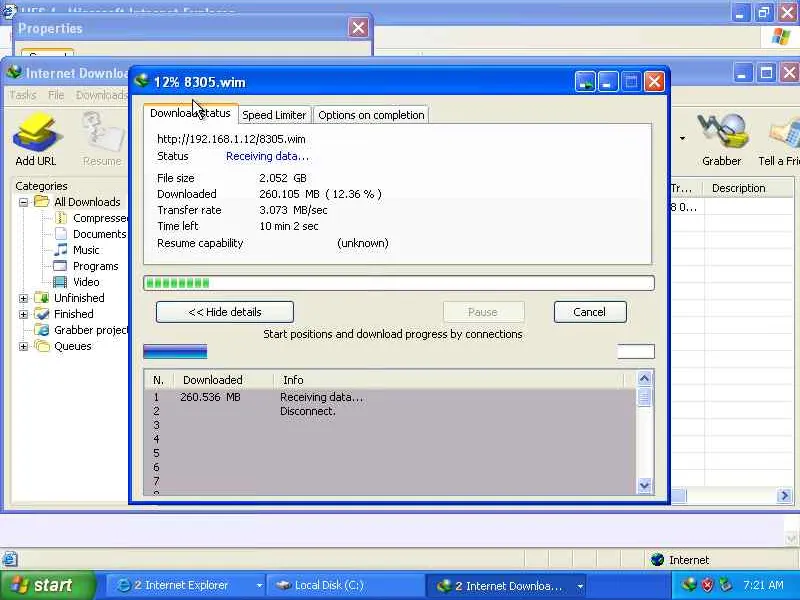Open Local Disk (C:) taskbar button

(x=345, y=585)
